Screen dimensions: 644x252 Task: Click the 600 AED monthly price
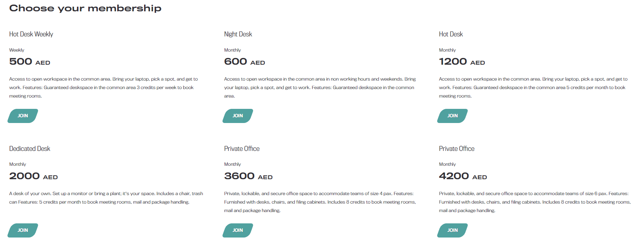coord(244,61)
